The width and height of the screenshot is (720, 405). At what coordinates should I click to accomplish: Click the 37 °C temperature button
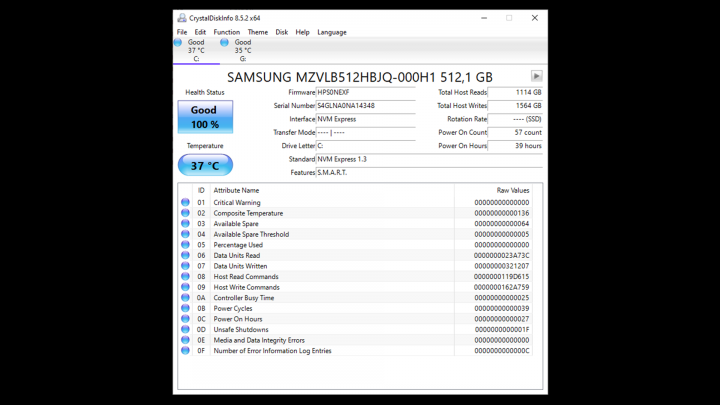click(205, 165)
